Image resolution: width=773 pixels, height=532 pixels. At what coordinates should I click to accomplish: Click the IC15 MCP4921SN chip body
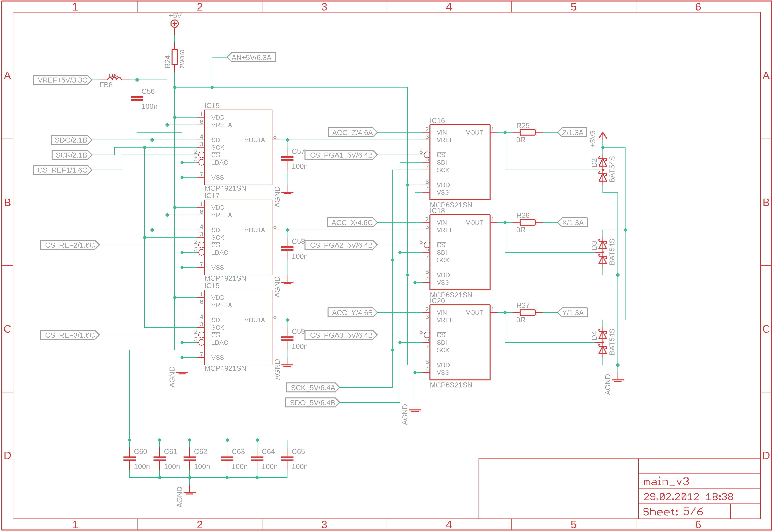coord(238,147)
